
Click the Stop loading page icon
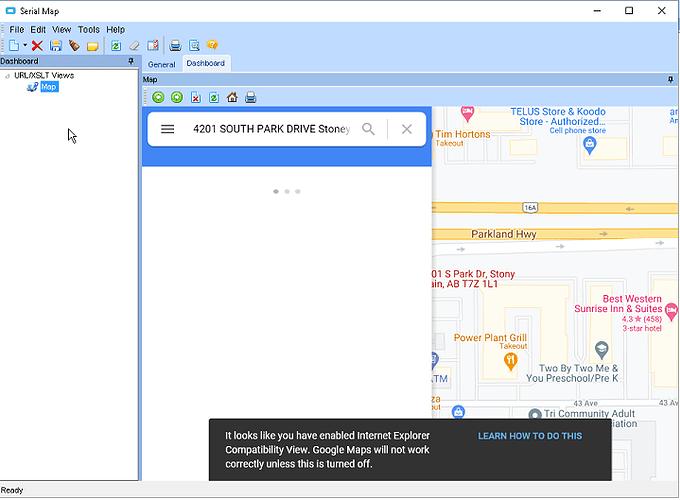pos(196,97)
